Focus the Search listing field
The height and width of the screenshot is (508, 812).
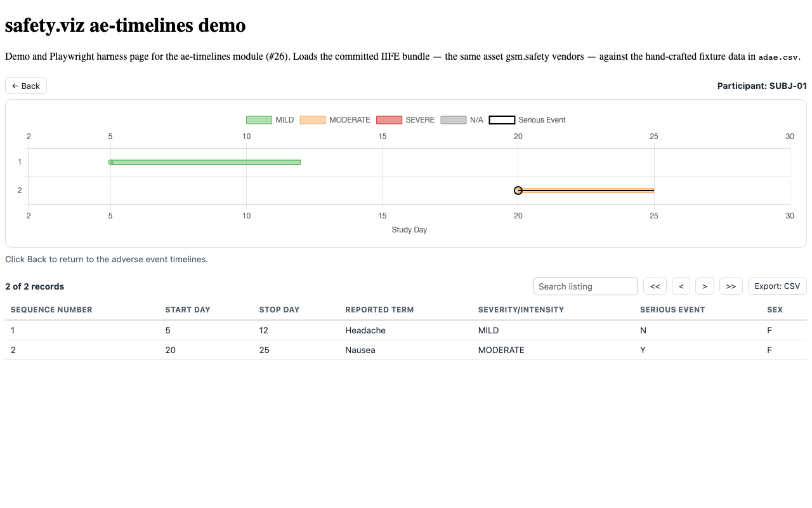586,286
